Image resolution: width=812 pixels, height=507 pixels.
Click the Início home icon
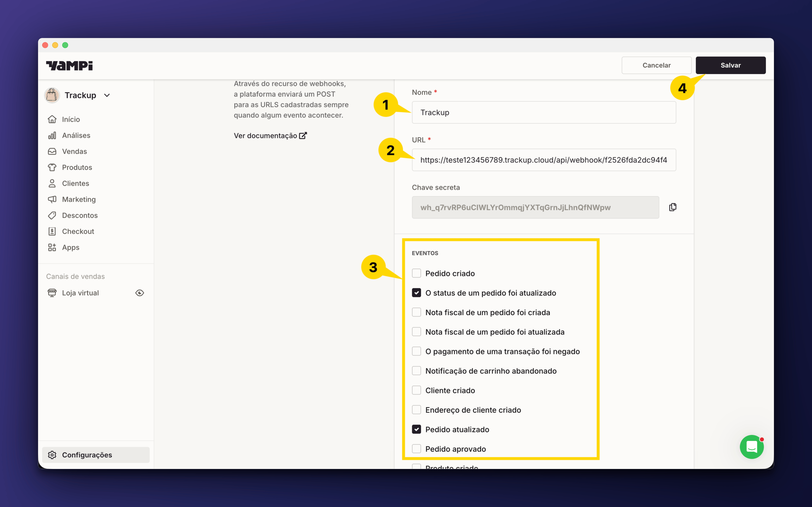pyautogui.click(x=52, y=119)
